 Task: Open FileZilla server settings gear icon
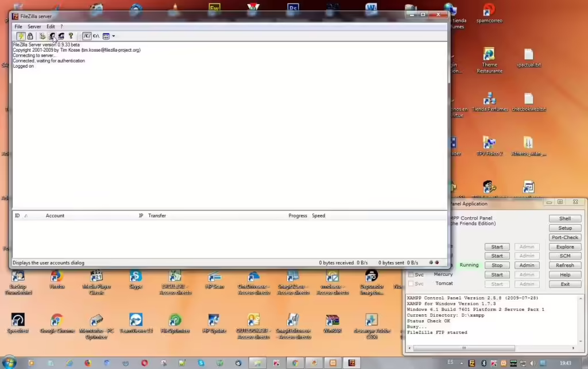pos(42,36)
